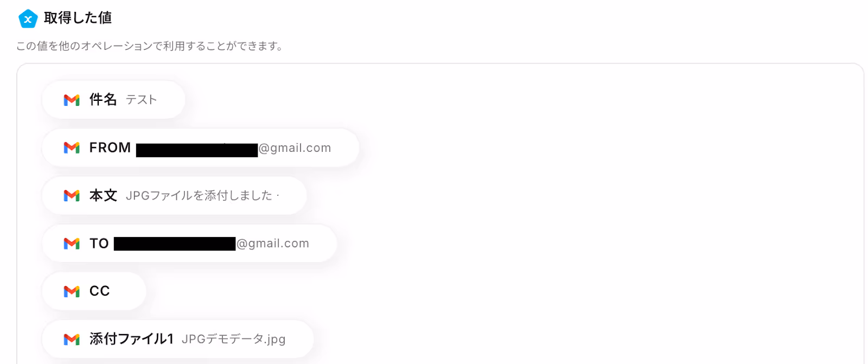Click the blue pentagon icon beside 取得した値
Screen dimensions: 868x364
pyautogui.click(x=28, y=19)
